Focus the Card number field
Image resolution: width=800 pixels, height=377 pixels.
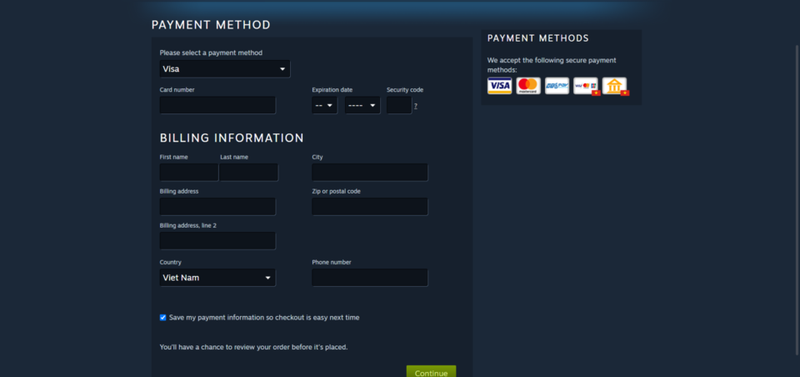[x=217, y=105]
